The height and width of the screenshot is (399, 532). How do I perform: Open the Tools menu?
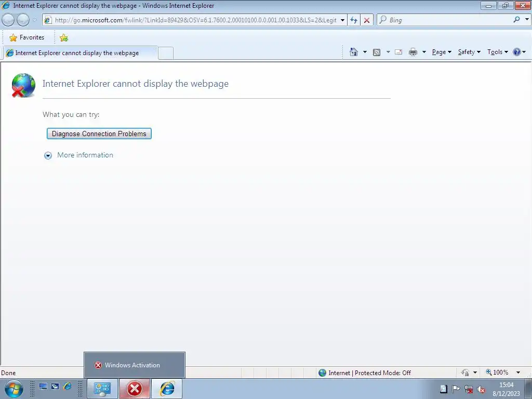tap(498, 52)
